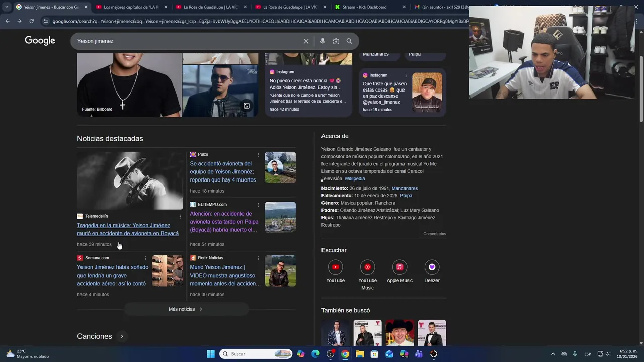Open Billboard source portrait image
The width and height of the screenshot is (644, 362).
[129, 85]
